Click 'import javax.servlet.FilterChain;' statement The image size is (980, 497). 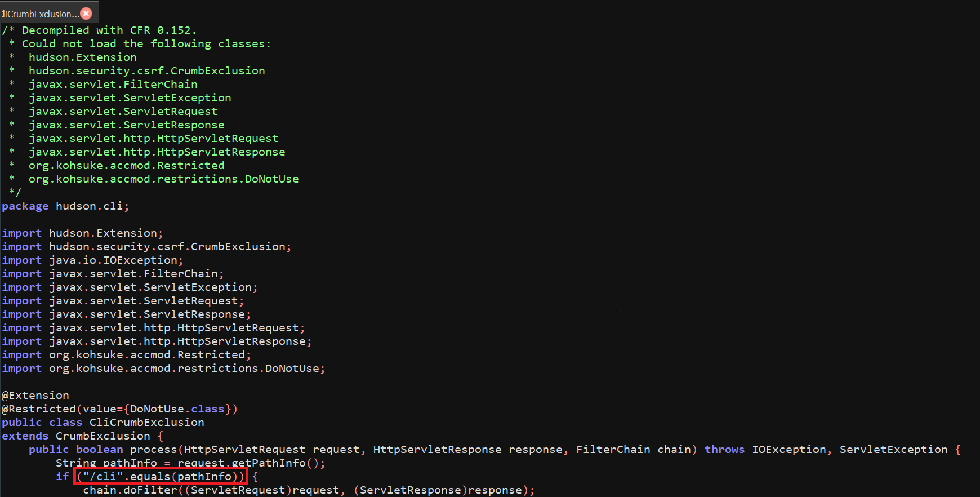tap(113, 274)
